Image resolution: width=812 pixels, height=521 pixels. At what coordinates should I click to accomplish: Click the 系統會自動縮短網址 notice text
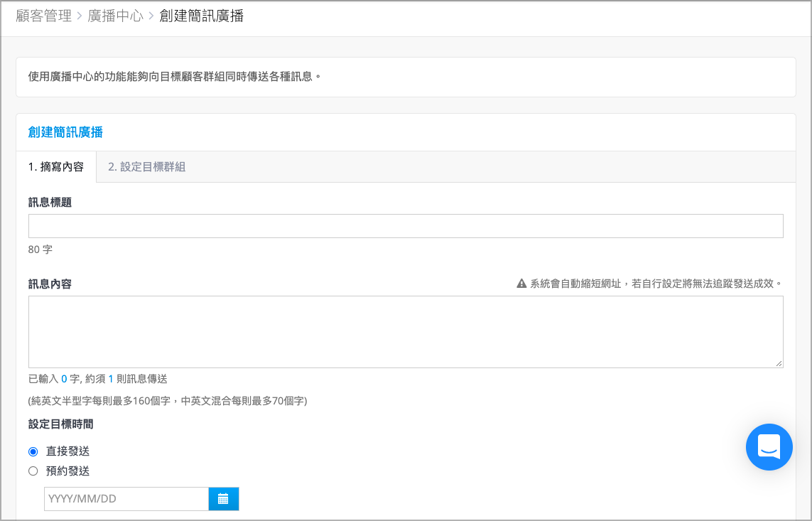click(656, 284)
